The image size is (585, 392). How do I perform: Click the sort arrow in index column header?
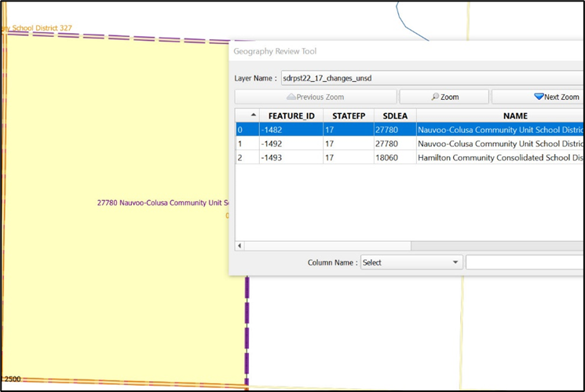(253, 115)
